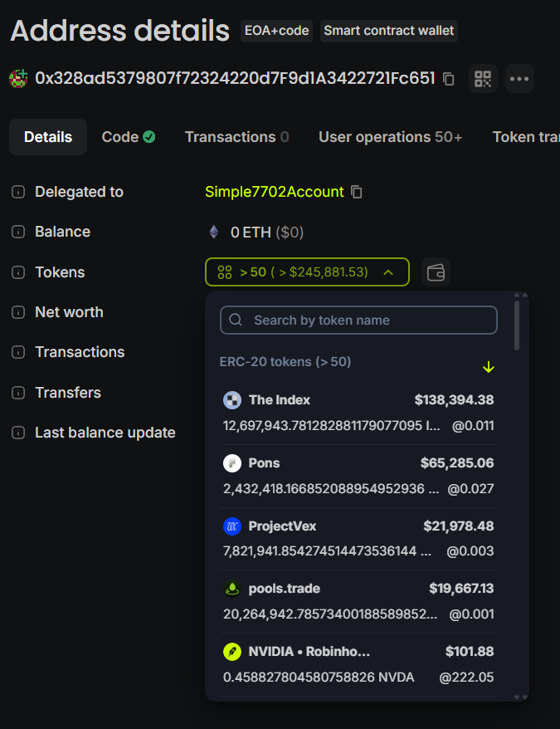Click the $19,667.13 pools.trade value

pos(461,589)
